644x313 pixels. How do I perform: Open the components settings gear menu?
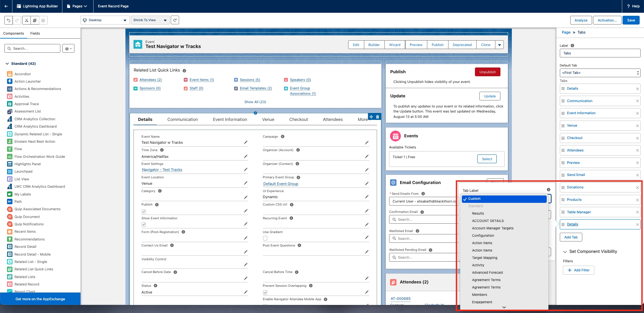click(x=68, y=49)
